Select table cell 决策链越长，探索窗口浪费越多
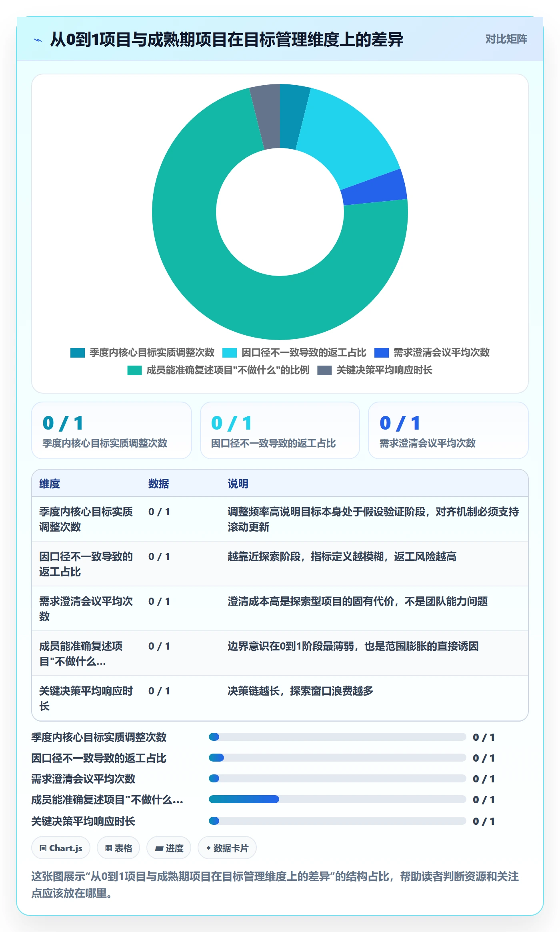 tap(300, 691)
